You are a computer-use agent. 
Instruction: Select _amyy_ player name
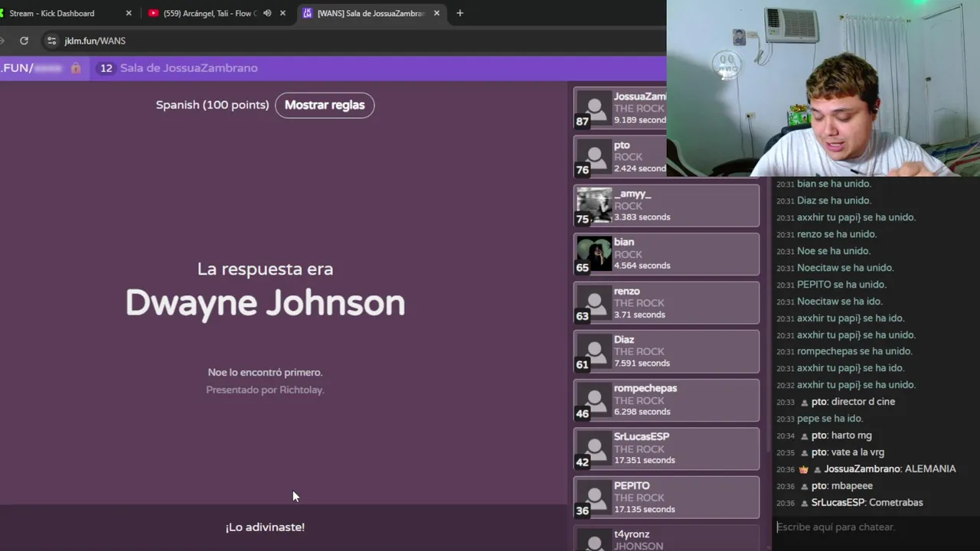632,194
